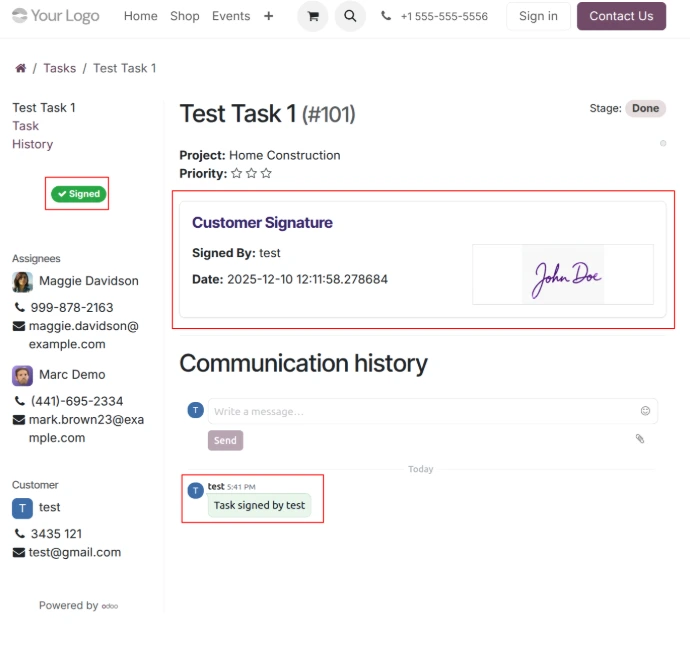The height and width of the screenshot is (646, 690).
Task: Click the Sign in button
Action: click(538, 16)
